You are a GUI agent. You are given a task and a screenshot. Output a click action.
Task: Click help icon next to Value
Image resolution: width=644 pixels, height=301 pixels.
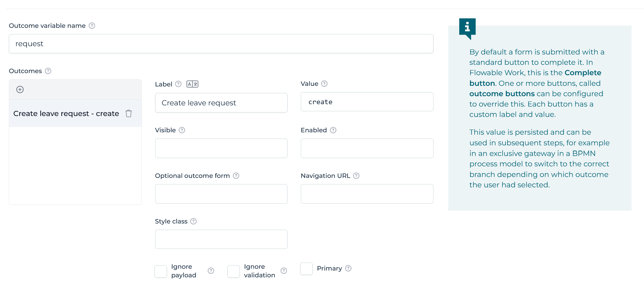[324, 84]
